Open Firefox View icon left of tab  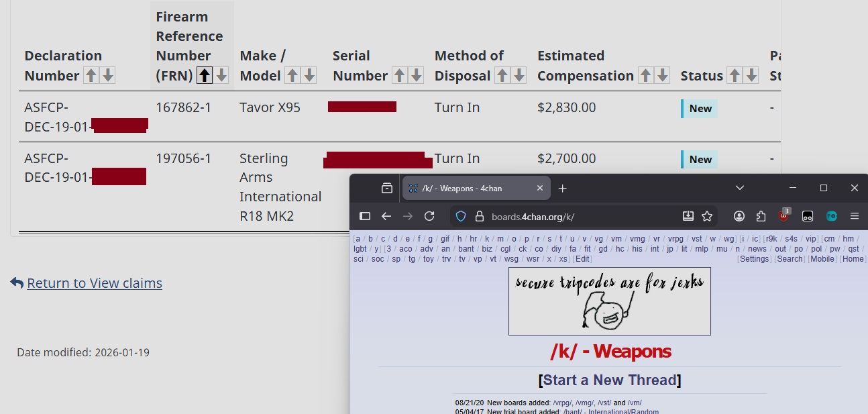[387, 189]
